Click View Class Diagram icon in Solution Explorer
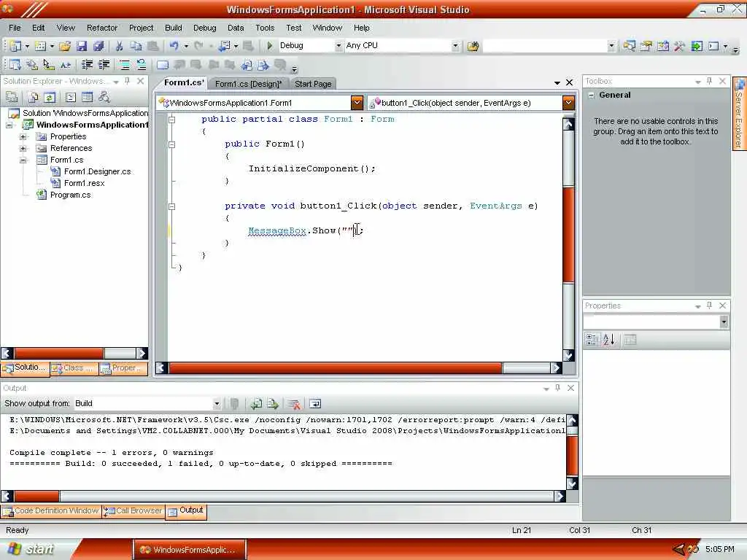 (x=104, y=98)
